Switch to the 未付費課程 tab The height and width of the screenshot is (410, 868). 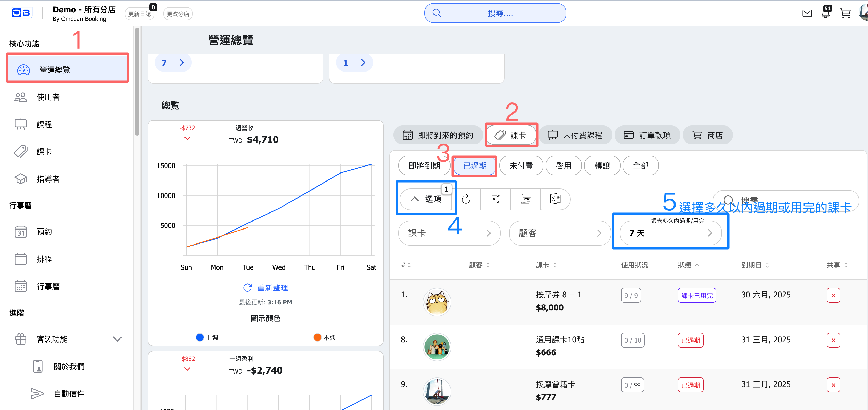[x=575, y=135]
